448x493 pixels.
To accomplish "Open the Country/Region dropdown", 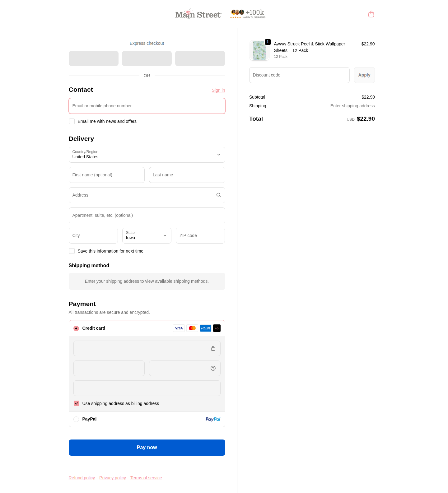I will coord(147,155).
